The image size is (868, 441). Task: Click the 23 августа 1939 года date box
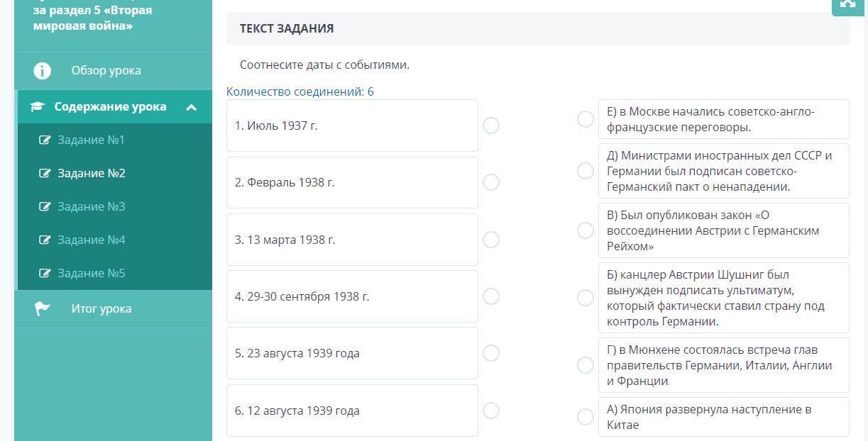click(352, 353)
